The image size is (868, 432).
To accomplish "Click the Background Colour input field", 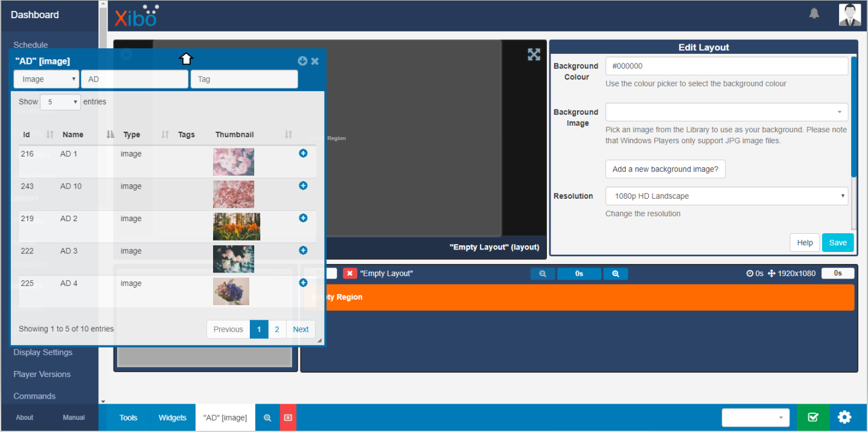I will click(726, 66).
